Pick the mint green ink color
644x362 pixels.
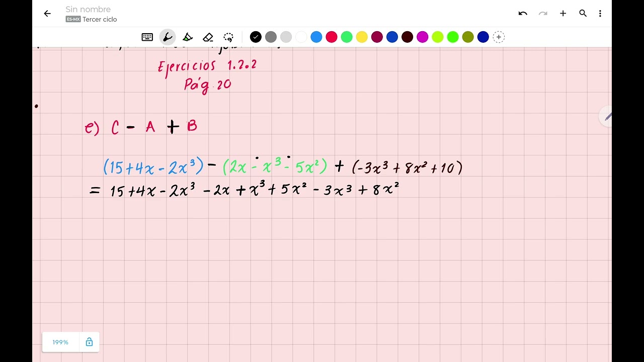point(347,37)
